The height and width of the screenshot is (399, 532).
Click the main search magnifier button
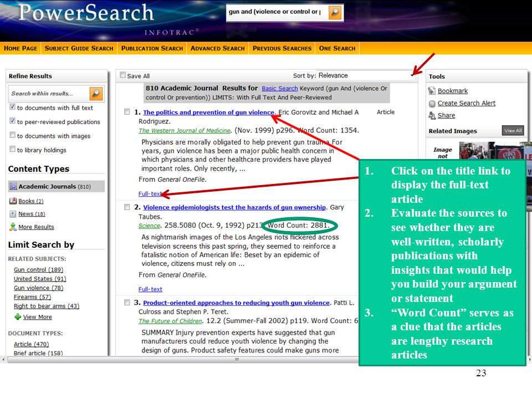(x=335, y=12)
